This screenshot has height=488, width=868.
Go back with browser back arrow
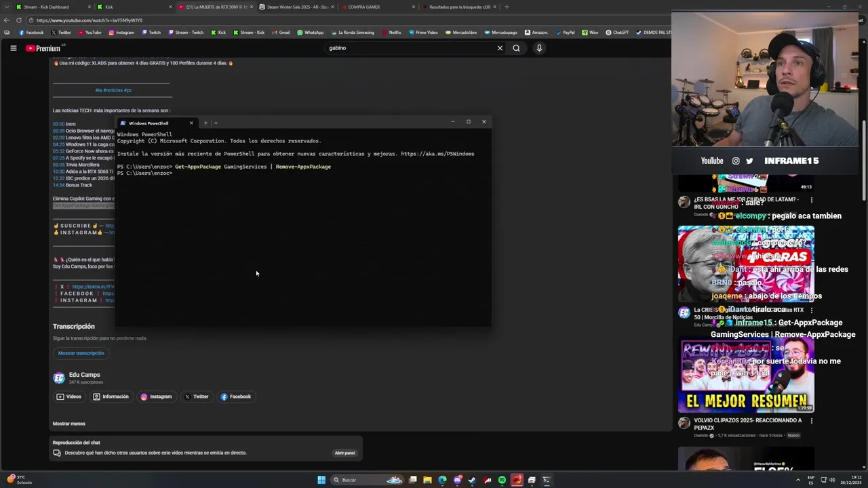pyautogui.click(x=7, y=20)
